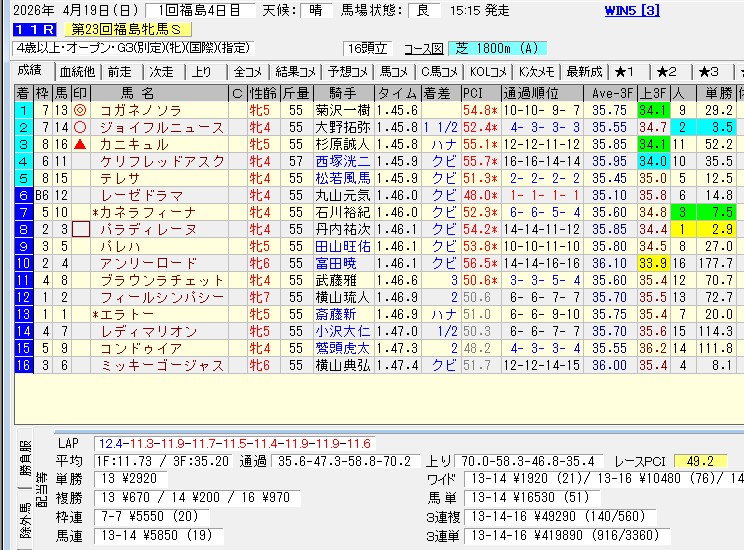This screenshot has height=550, width=744.
Task: Click the ◎ mark for コガネノソラ
Action: tap(80, 110)
